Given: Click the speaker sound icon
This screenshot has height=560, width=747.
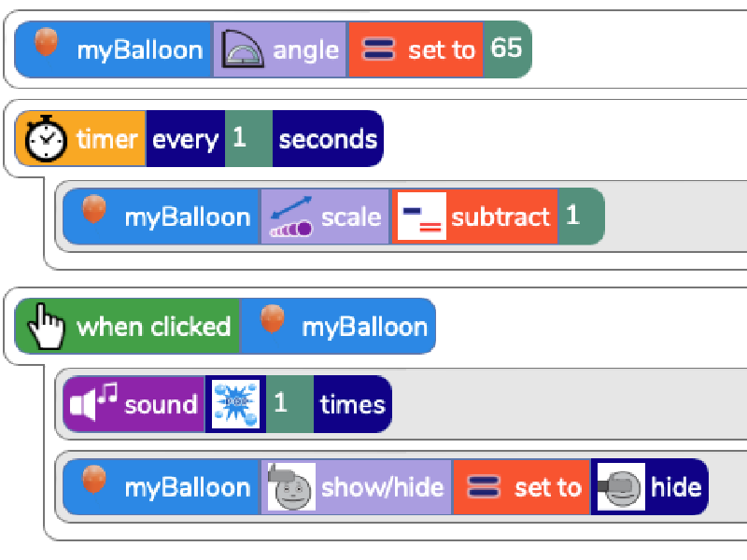Looking at the screenshot, I should point(93,403).
